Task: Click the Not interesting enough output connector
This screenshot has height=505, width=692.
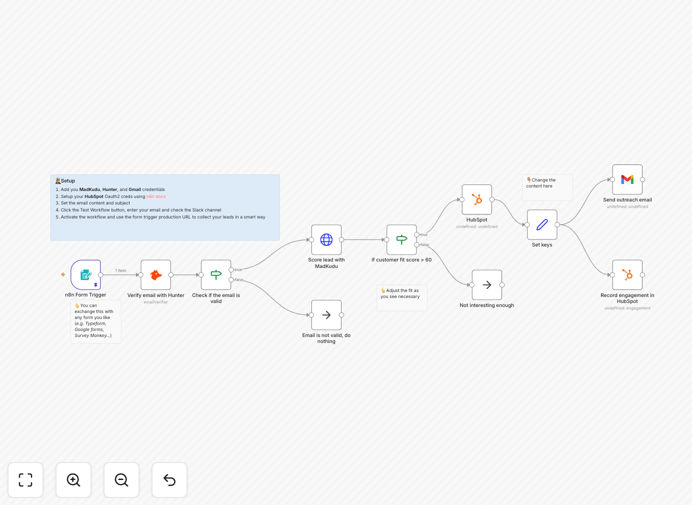Action: click(x=502, y=285)
